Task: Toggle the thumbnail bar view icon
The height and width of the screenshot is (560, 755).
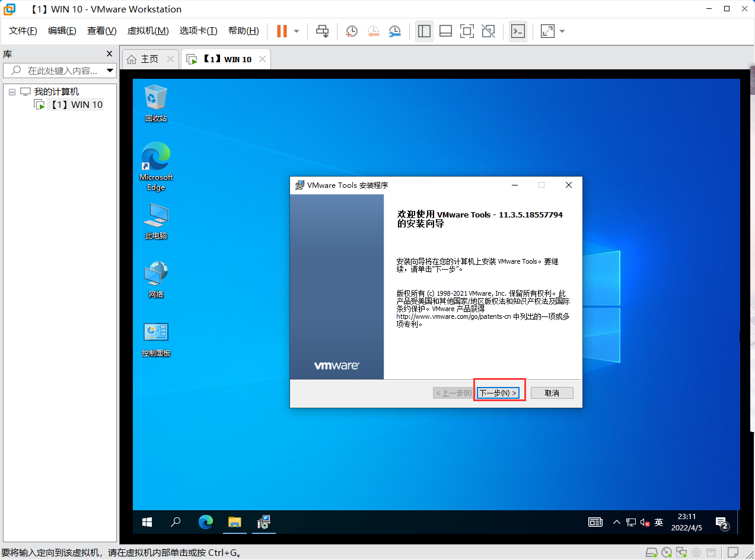Action: click(x=445, y=31)
